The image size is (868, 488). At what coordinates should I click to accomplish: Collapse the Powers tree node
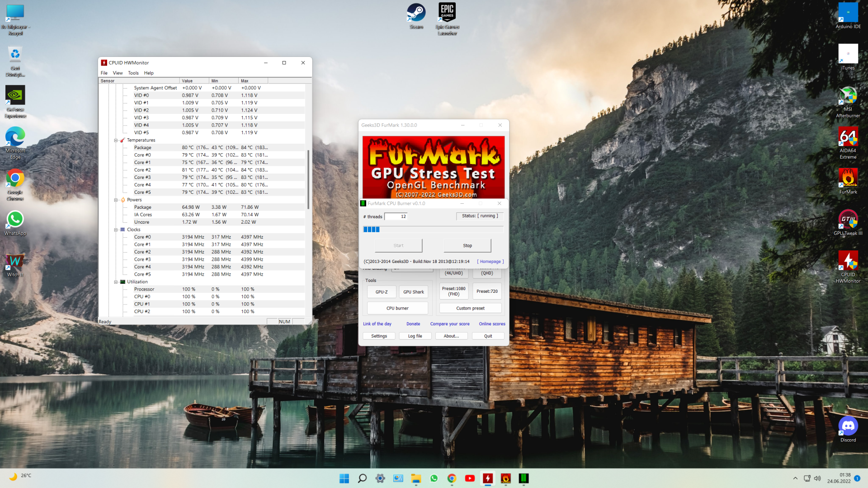pos(116,200)
